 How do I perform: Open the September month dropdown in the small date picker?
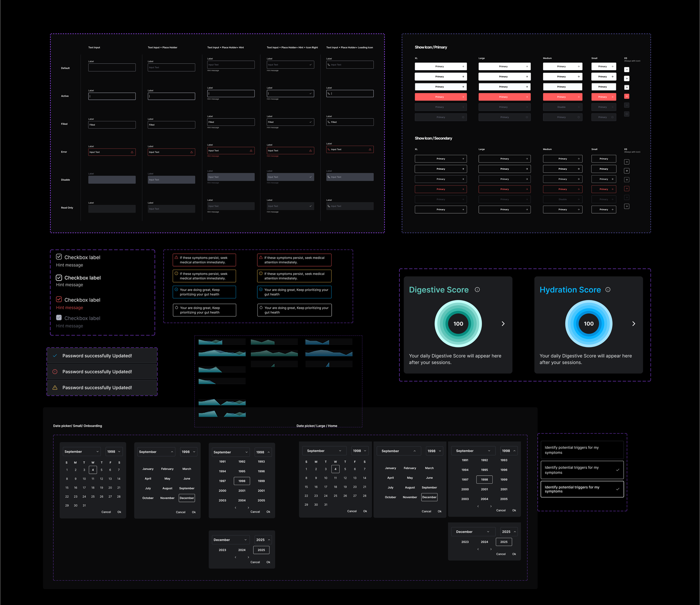(81, 451)
